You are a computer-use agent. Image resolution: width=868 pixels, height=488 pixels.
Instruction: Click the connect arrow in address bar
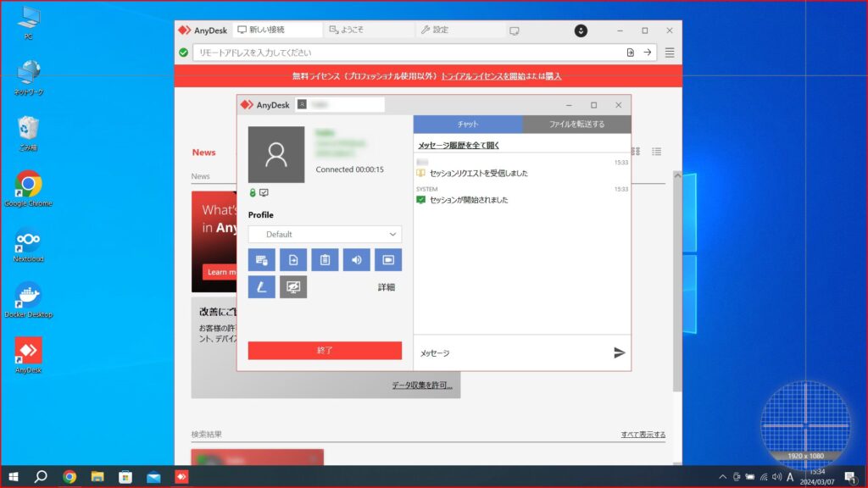point(648,53)
